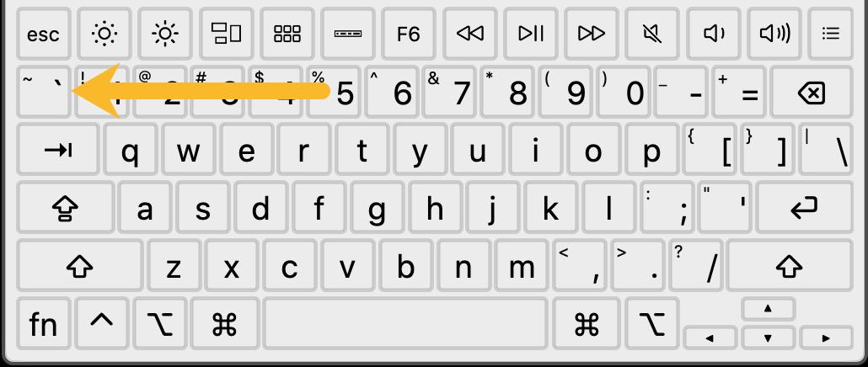Toggle the mute volume key

[x=652, y=34]
